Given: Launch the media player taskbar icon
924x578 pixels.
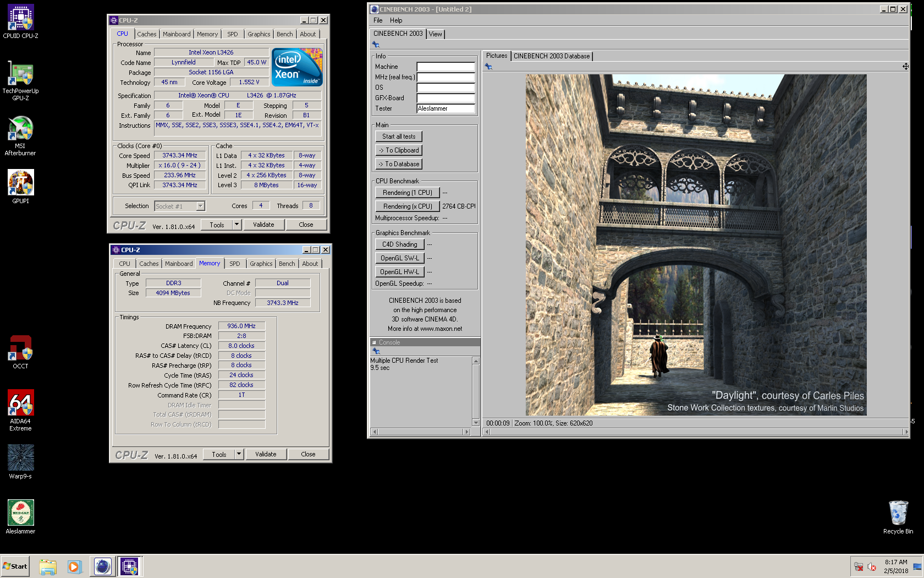Looking at the screenshot, I should [74, 566].
